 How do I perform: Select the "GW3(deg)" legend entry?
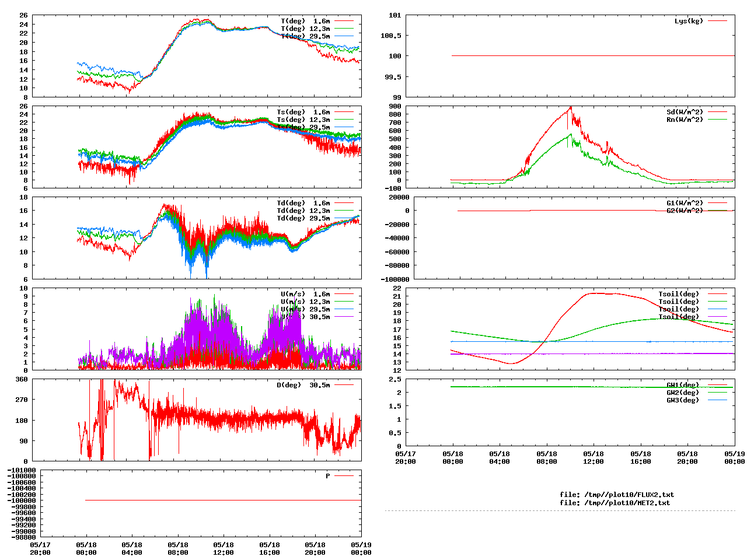tap(683, 400)
